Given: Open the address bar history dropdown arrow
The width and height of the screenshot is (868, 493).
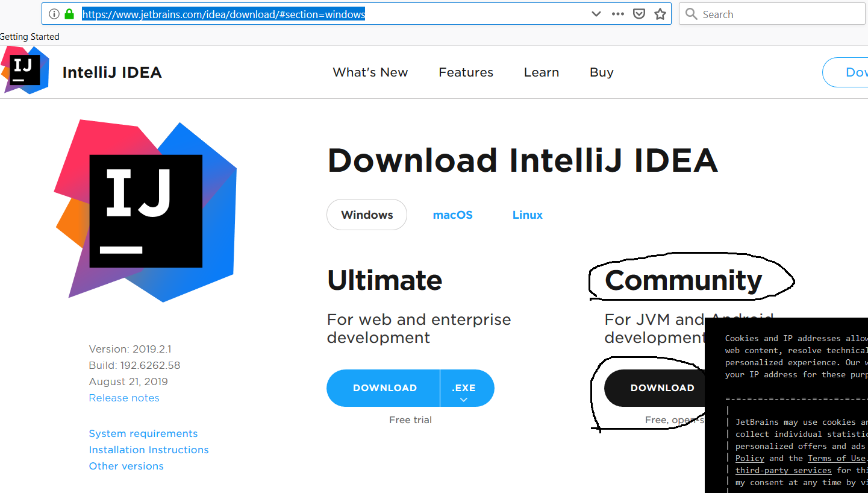Looking at the screenshot, I should tap(596, 14).
